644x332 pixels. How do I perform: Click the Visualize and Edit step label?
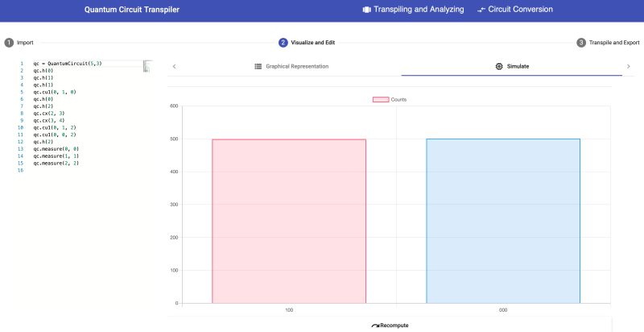coord(313,43)
